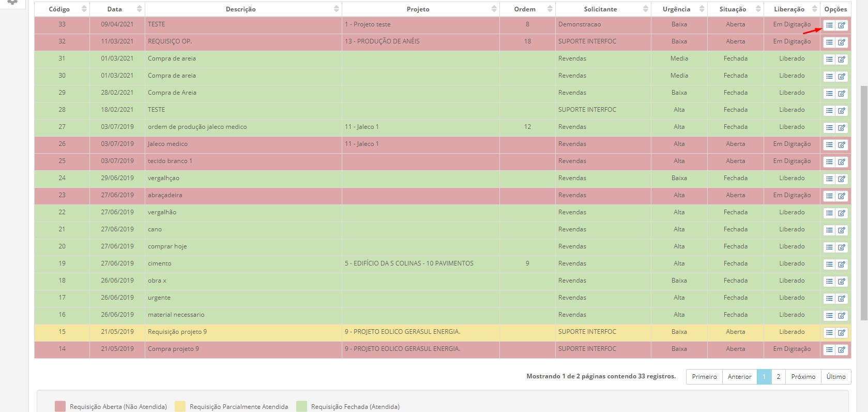Open items list icon for requisition 31

pyautogui.click(x=829, y=60)
